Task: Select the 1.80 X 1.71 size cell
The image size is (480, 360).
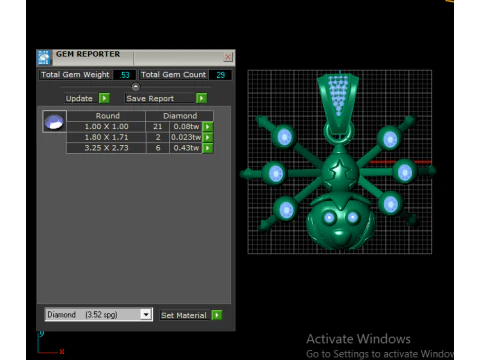Action: [x=106, y=137]
